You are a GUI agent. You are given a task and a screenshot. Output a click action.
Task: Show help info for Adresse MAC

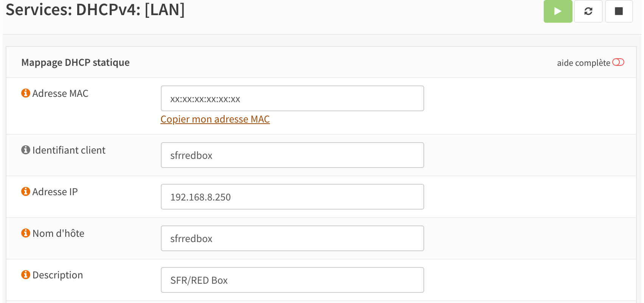26,93
